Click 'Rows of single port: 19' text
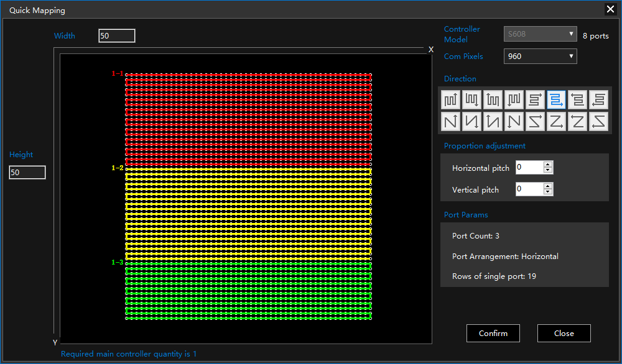This screenshot has width=622, height=364. click(x=494, y=276)
